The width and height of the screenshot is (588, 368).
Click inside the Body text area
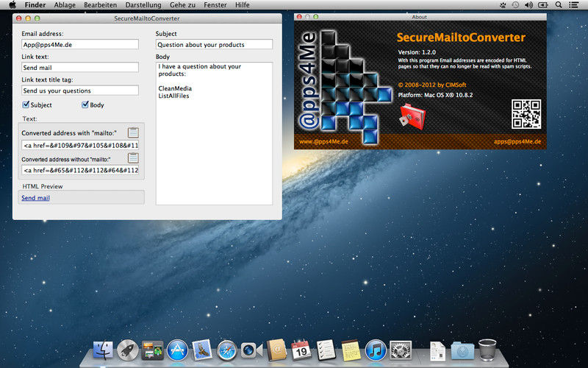click(214, 133)
